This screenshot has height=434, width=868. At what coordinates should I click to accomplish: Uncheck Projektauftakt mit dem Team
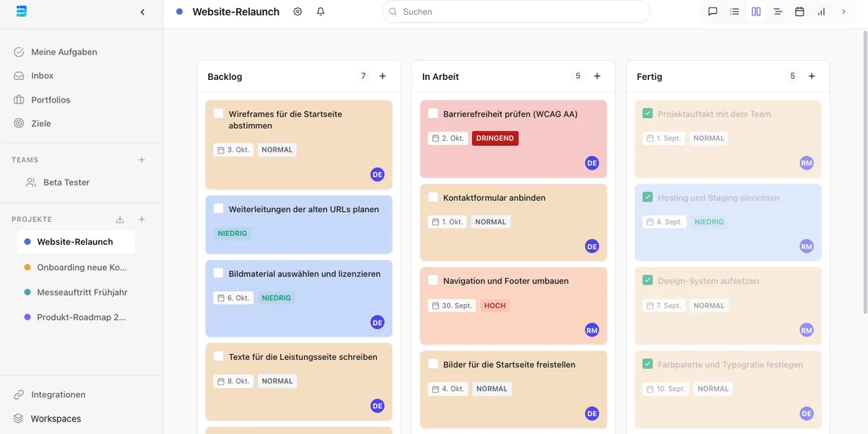647,114
